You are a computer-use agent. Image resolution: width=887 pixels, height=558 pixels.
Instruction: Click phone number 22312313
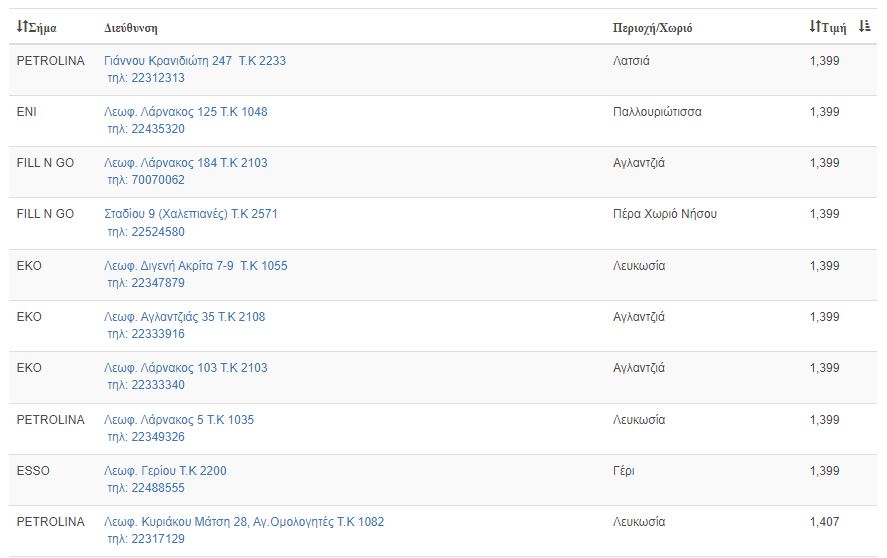coord(158,78)
